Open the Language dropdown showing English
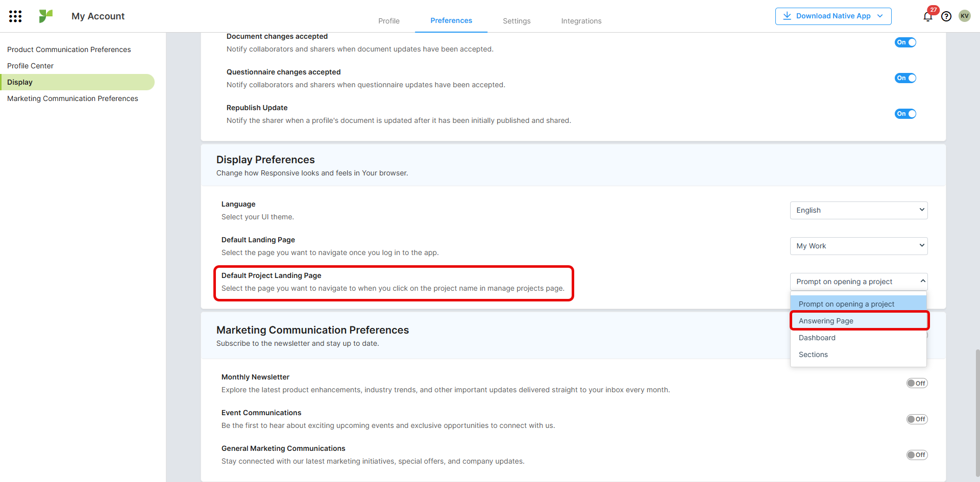 tap(859, 210)
